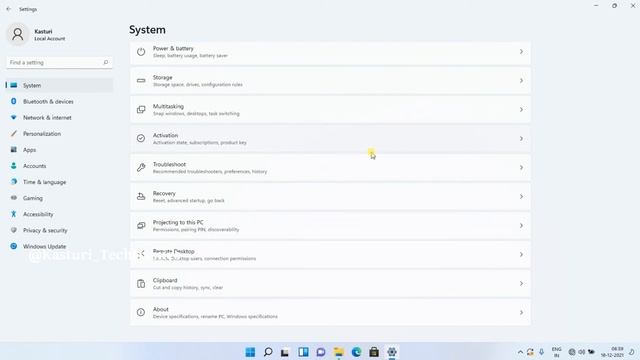Open Gaming settings category
640x360 pixels.
coord(60,198)
